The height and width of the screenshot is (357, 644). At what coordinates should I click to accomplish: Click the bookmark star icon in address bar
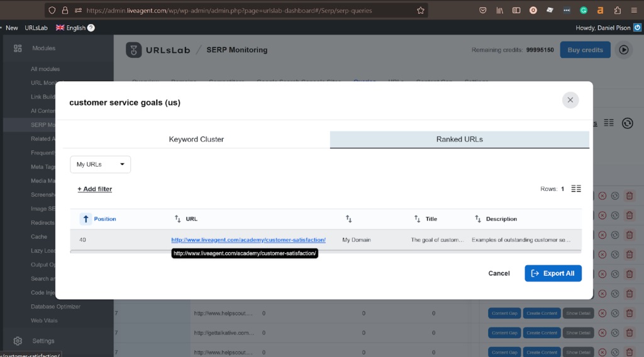[x=421, y=11]
